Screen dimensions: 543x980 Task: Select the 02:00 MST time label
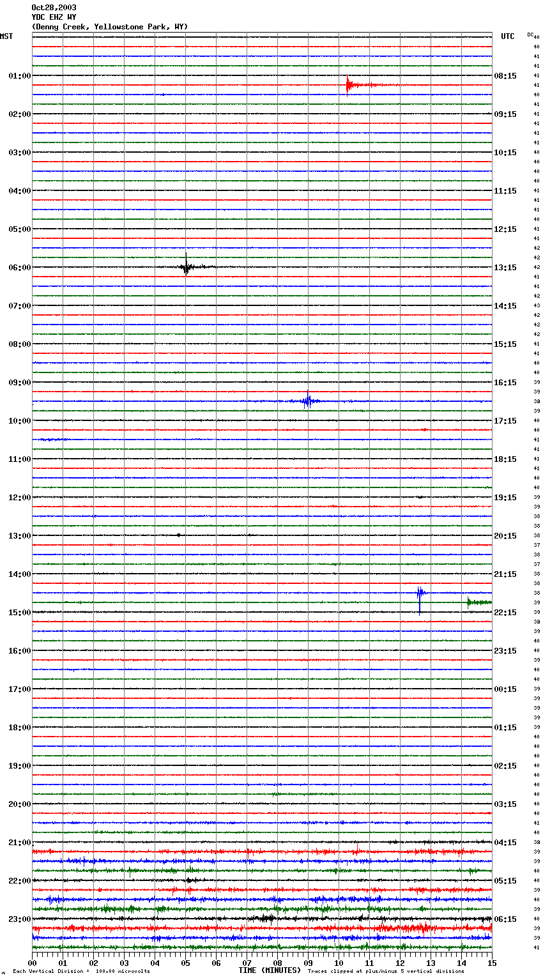click(x=20, y=114)
